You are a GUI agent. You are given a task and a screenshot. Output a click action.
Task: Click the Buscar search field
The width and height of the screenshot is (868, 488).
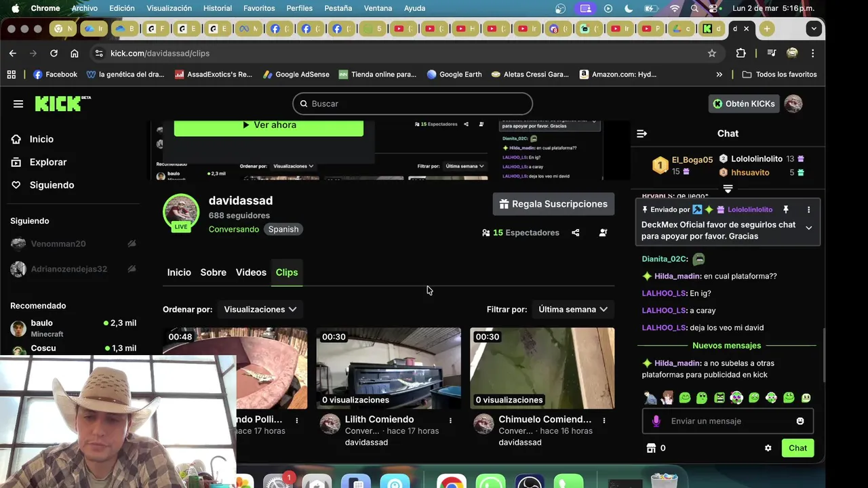coord(413,104)
